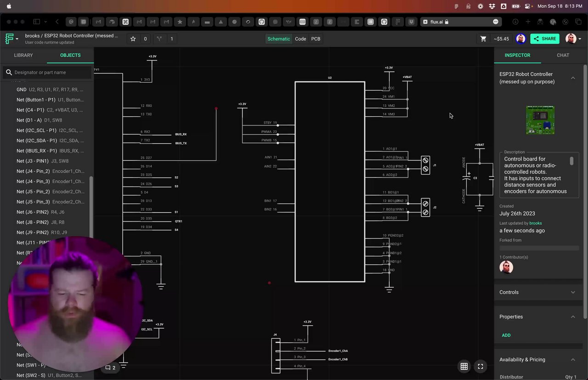
Task: Select the J2 screw terminal connector symbol
Action: pyautogui.click(x=425, y=208)
